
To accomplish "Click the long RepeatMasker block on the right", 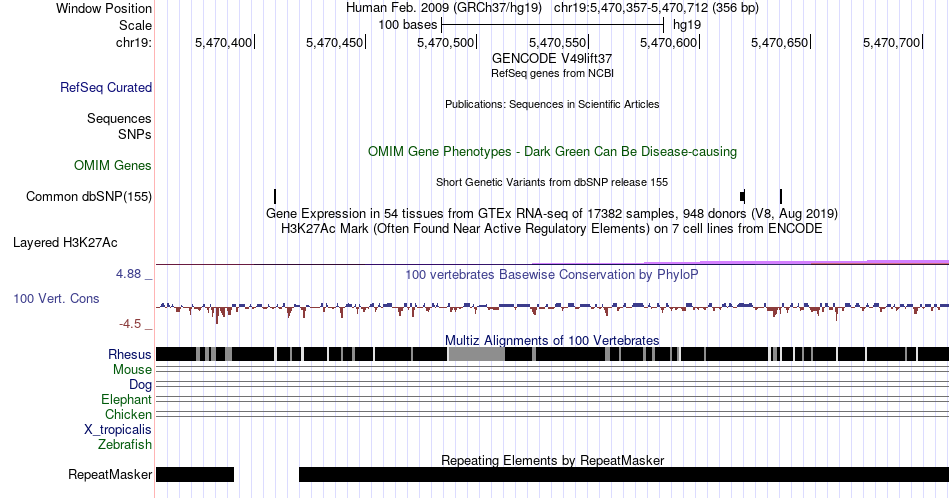I will [x=624, y=474].
